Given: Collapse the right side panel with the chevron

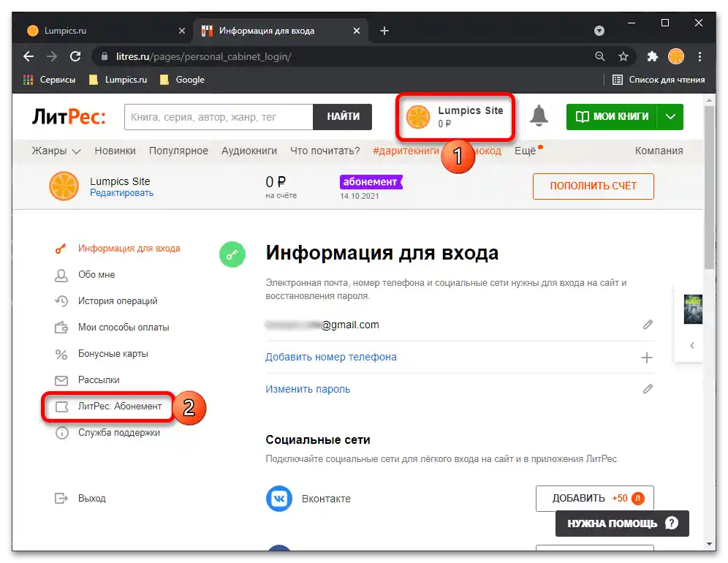Looking at the screenshot, I should coord(692,346).
